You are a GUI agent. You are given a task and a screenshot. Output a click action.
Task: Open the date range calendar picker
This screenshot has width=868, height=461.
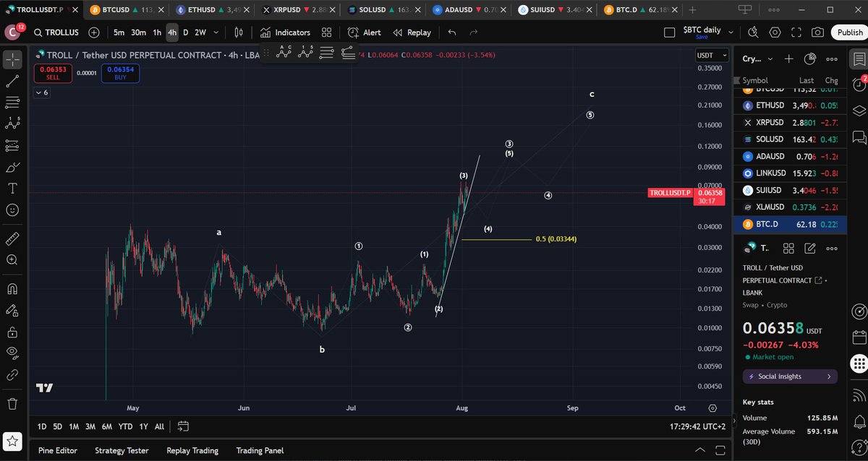(183, 426)
